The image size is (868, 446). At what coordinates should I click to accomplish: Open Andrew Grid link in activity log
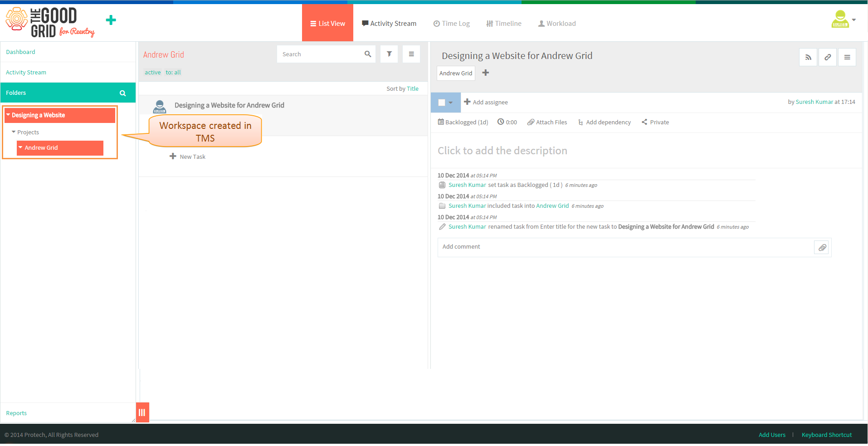coord(552,206)
